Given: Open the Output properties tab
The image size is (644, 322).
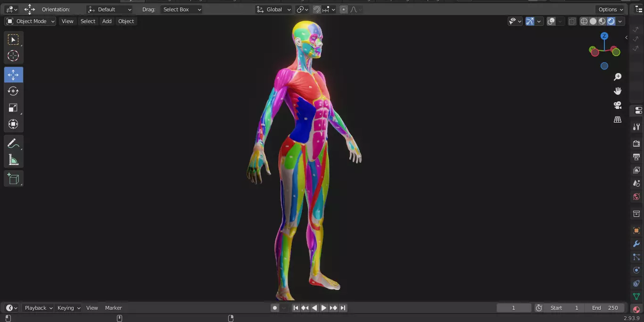Looking at the screenshot, I should click(x=636, y=157).
